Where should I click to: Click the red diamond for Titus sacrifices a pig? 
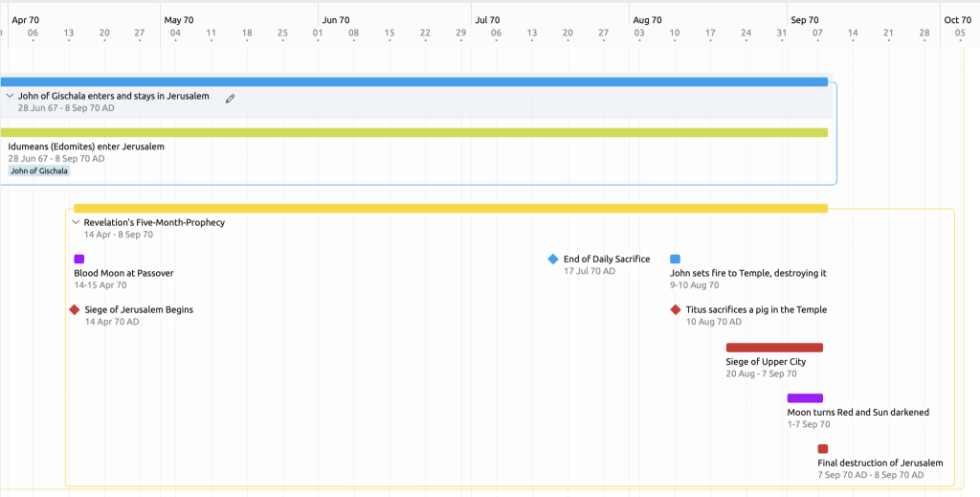[x=675, y=309]
